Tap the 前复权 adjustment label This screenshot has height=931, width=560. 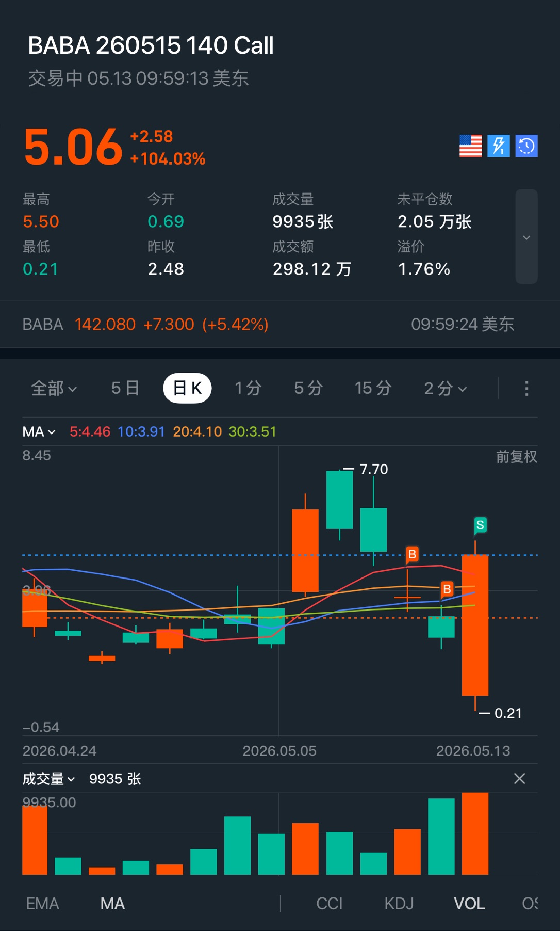click(x=517, y=457)
